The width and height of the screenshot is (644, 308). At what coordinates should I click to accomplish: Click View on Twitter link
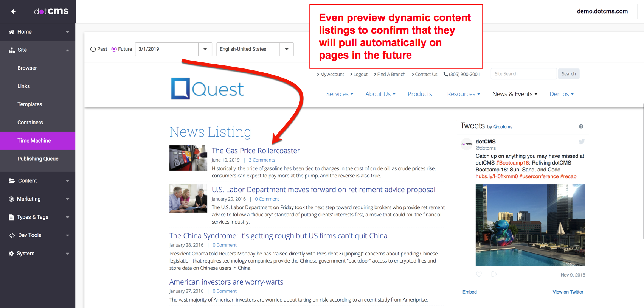pyautogui.click(x=568, y=292)
